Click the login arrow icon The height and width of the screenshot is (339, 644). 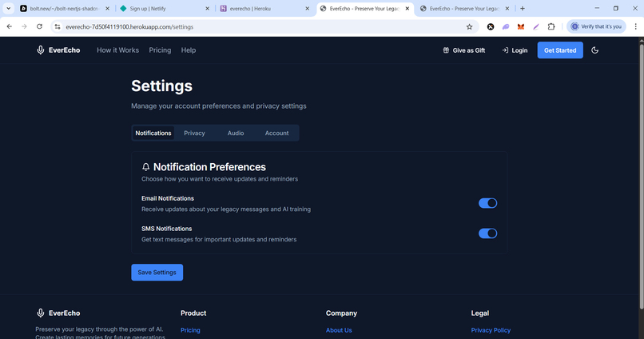(505, 50)
